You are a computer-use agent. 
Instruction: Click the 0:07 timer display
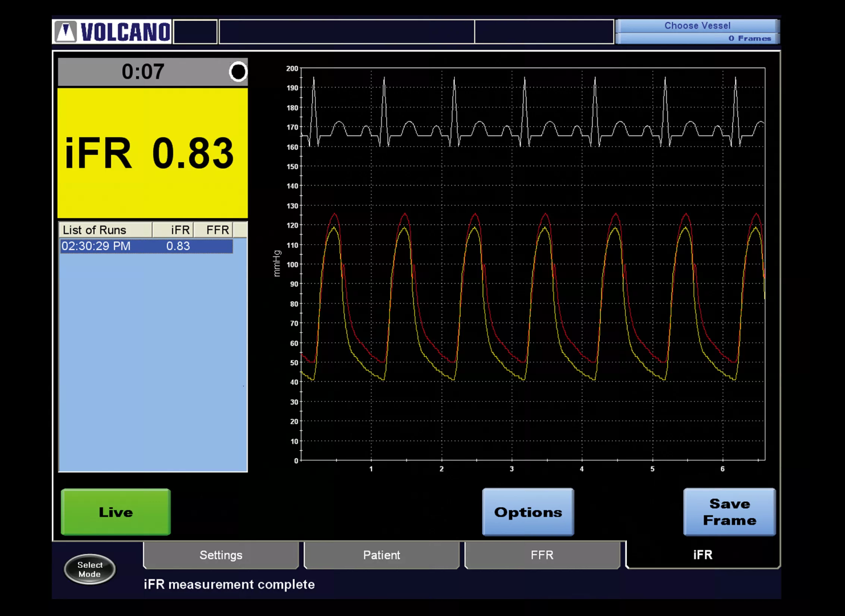point(142,72)
